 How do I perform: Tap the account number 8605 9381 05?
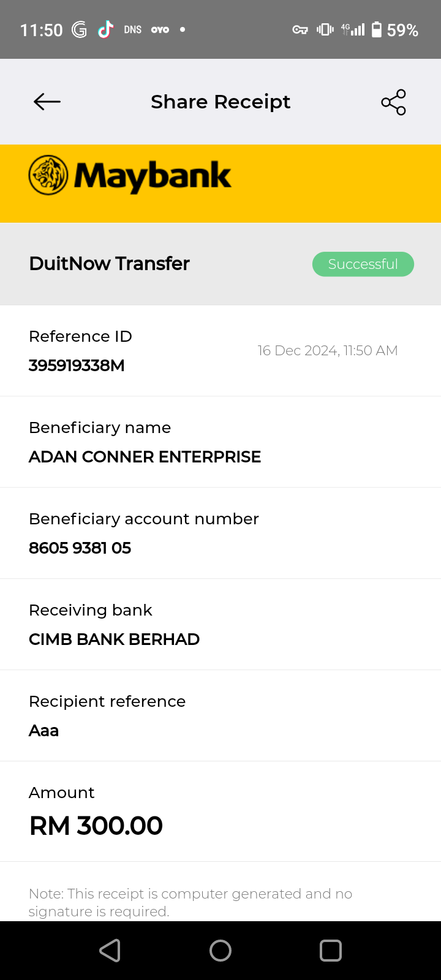[x=80, y=548]
